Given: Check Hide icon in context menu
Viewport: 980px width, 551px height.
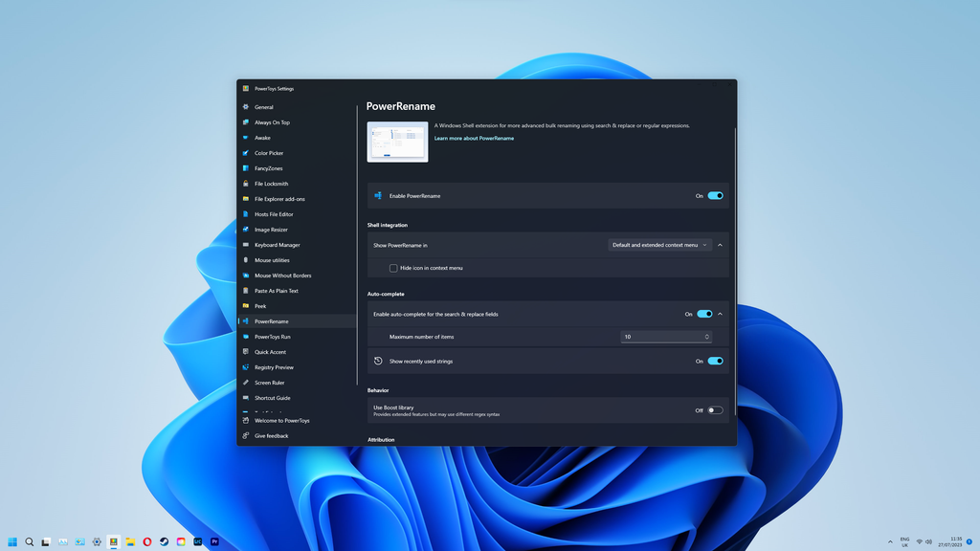Looking at the screenshot, I should click(392, 268).
